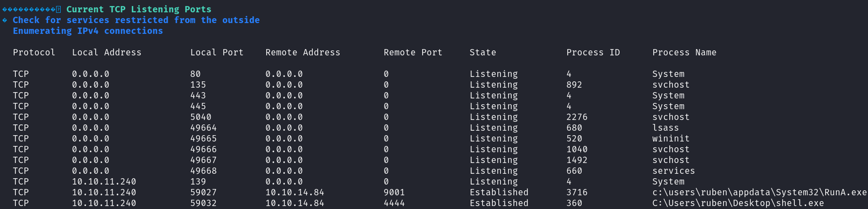Screen dimensions: 868x209
Task: Select remote port 9001 value
Action: (394, 192)
